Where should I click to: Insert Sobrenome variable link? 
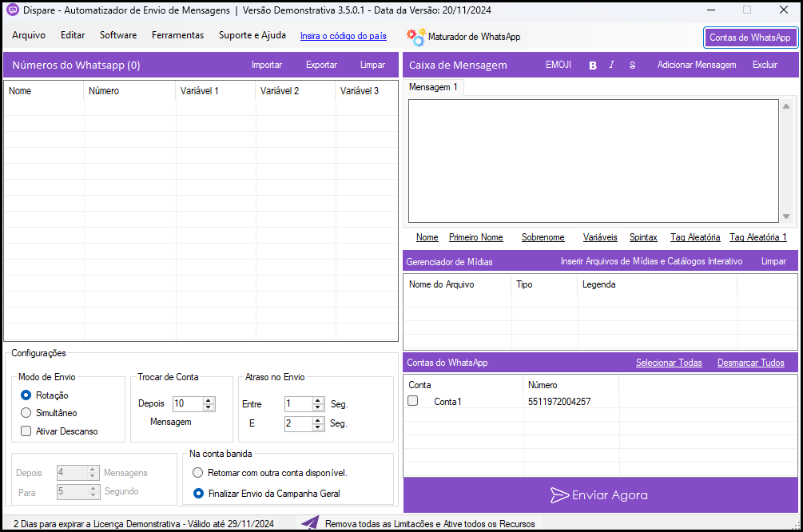click(543, 237)
